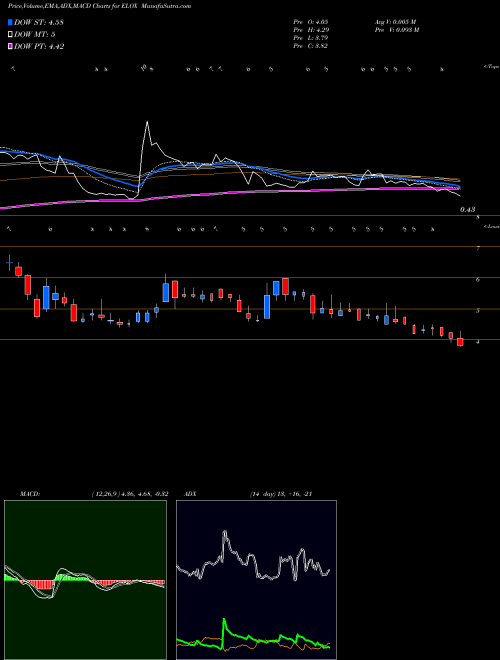The width and height of the screenshot is (500, 660).
Task: Click the 'Pre V: 0.093 M' value
Action: coord(396,30)
